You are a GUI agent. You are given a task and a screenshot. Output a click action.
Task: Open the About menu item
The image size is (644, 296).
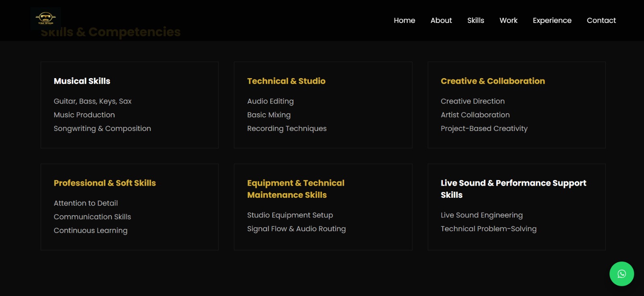click(x=441, y=21)
